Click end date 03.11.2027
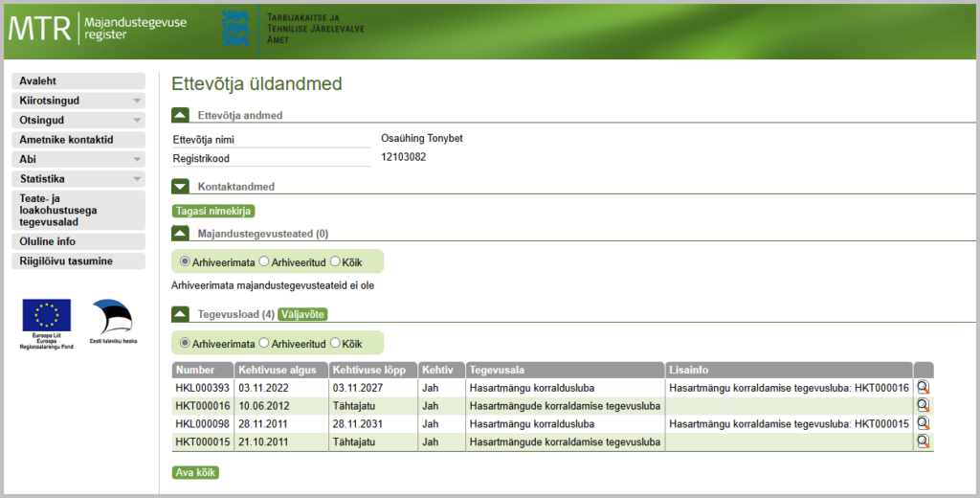980x498 pixels. [358, 388]
